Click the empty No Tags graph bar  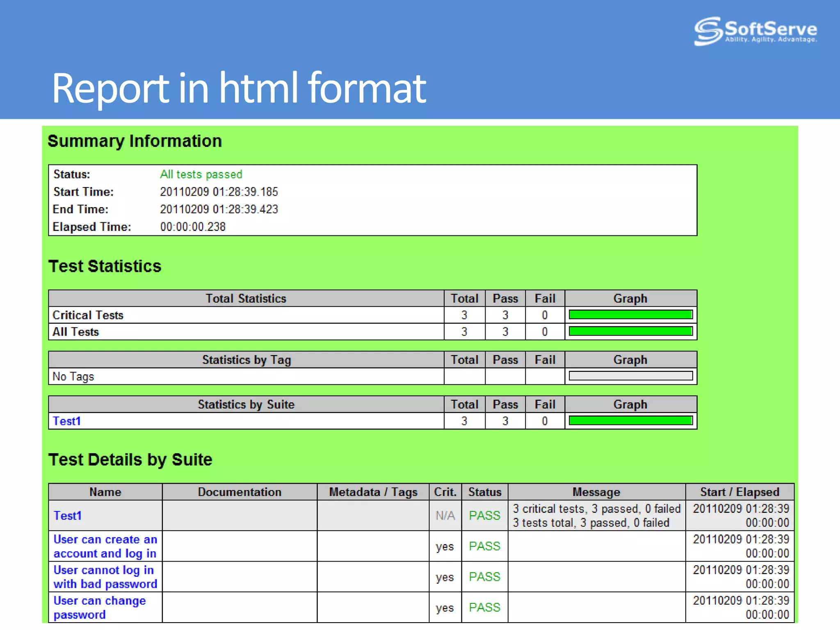630,376
